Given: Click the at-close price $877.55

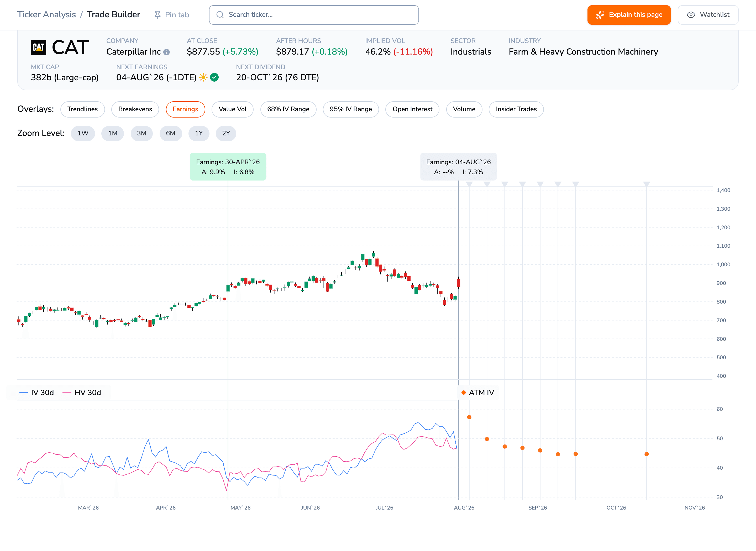Looking at the screenshot, I should coord(203,52).
